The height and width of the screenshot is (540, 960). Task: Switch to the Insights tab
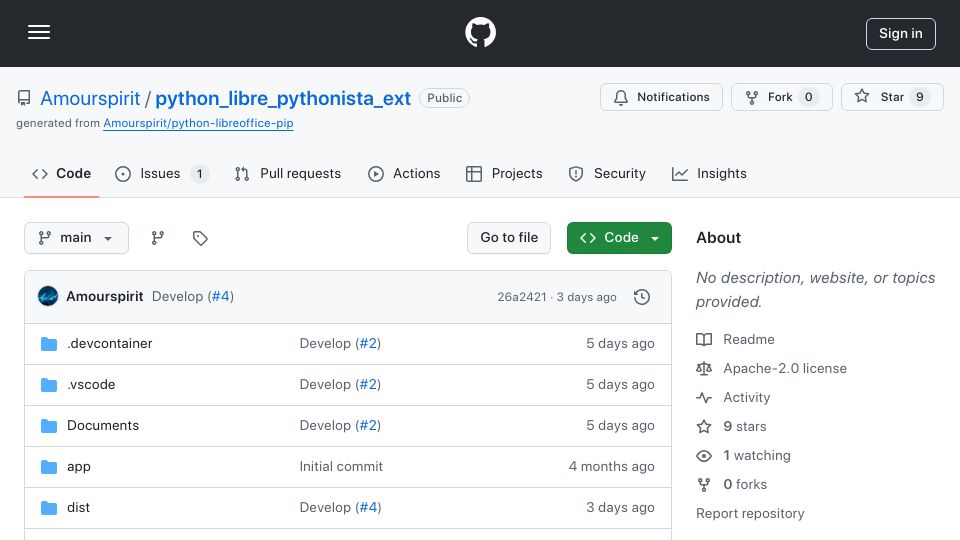709,174
